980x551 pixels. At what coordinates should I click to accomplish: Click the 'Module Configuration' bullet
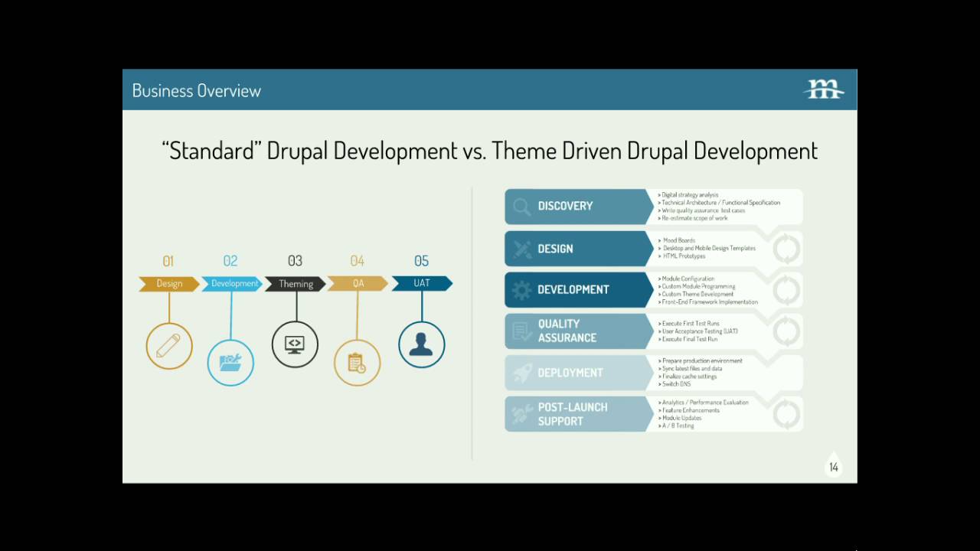[687, 279]
